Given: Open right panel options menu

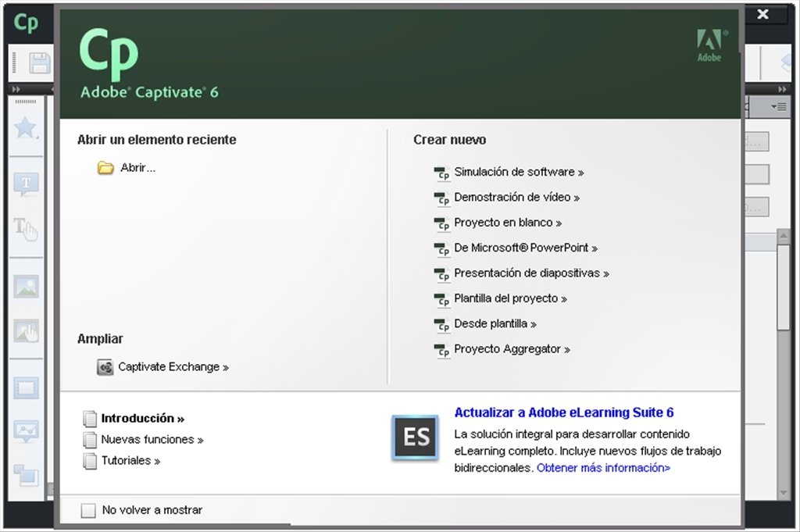Looking at the screenshot, I should tap(779, 107).
